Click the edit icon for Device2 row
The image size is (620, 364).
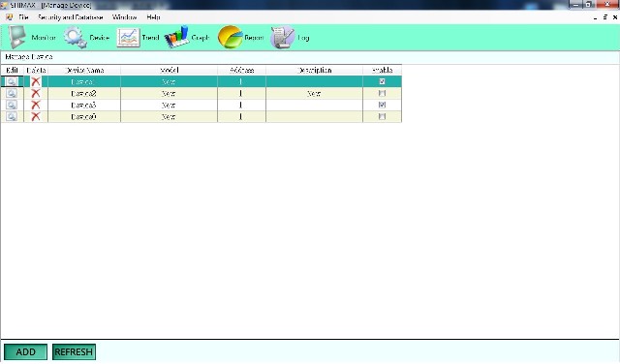tap(12, 93)
